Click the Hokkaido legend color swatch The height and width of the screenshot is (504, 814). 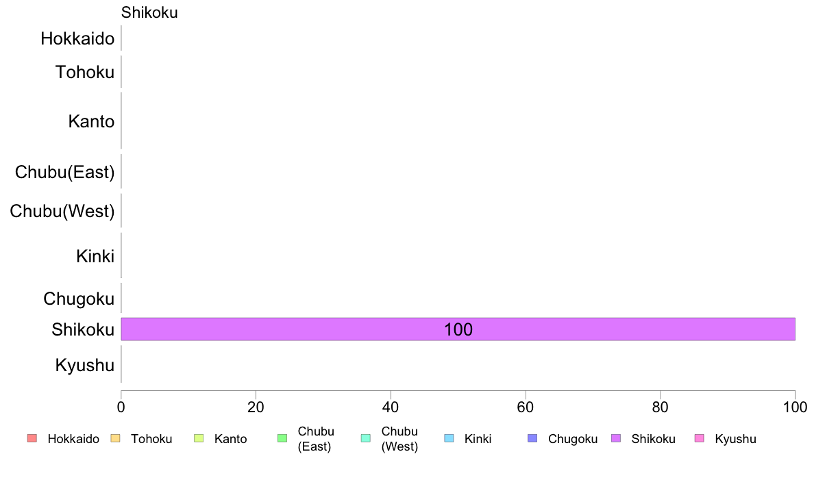[32, 438]
